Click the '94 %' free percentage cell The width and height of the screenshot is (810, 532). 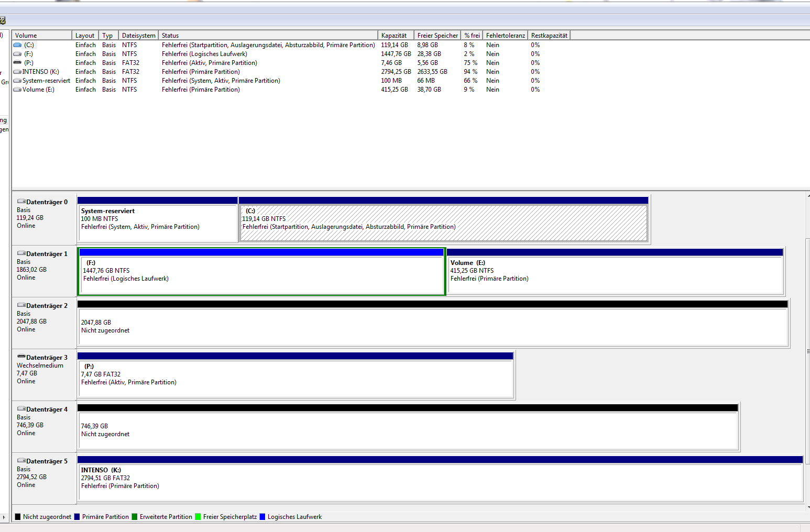point(470,72)
